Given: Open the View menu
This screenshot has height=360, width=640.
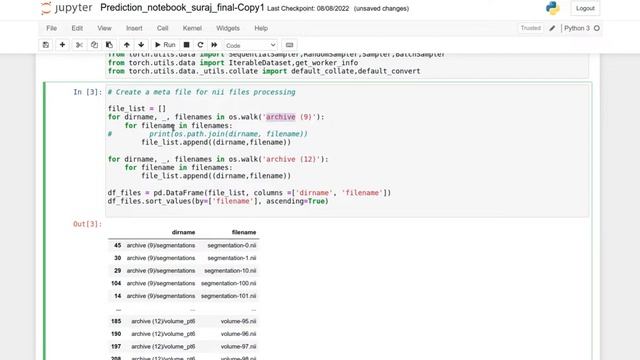Looking at the screenshot, I should 104,28.
